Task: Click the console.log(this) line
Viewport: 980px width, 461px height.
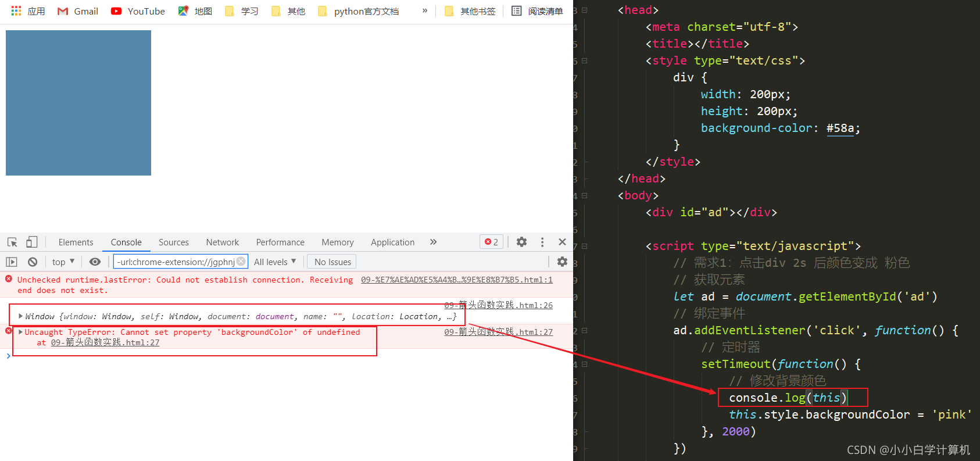Action: (788, 398)
